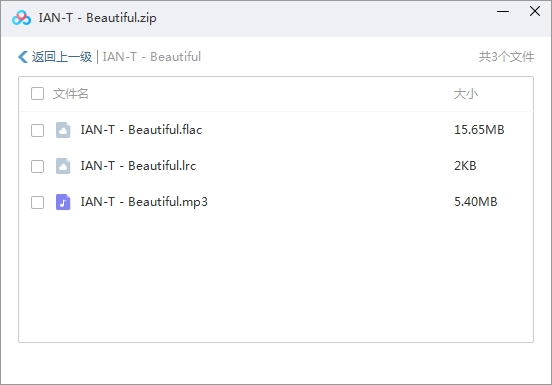Check the box for Beautiful.lrc
552x385 pixels.
(x=37, y=166)
